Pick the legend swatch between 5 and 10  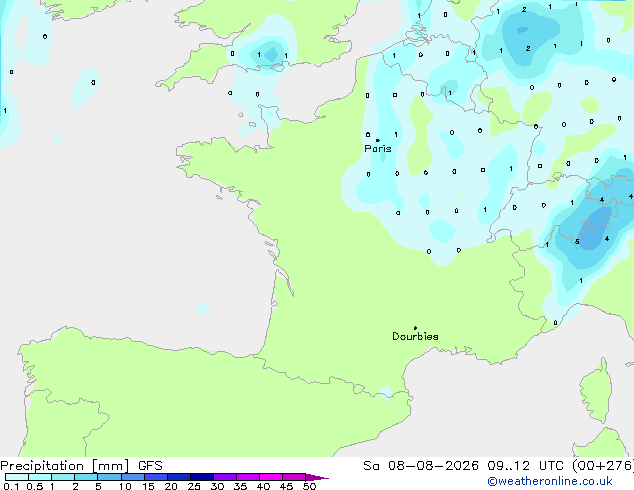109,477
